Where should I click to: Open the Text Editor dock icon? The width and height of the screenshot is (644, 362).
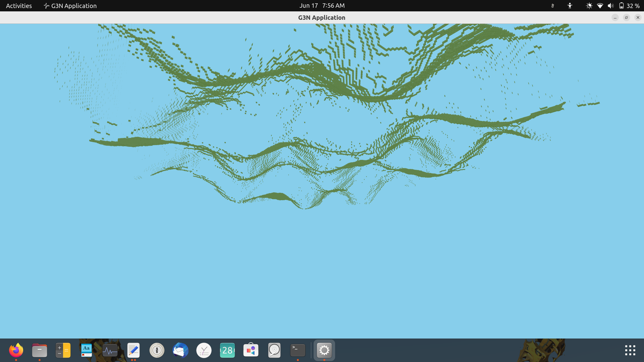point(133,350)
